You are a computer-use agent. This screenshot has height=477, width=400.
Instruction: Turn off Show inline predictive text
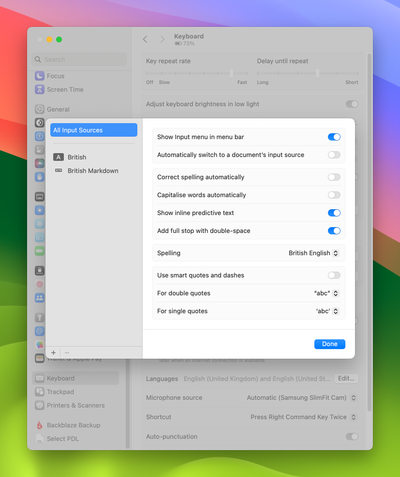click(334, 213)
